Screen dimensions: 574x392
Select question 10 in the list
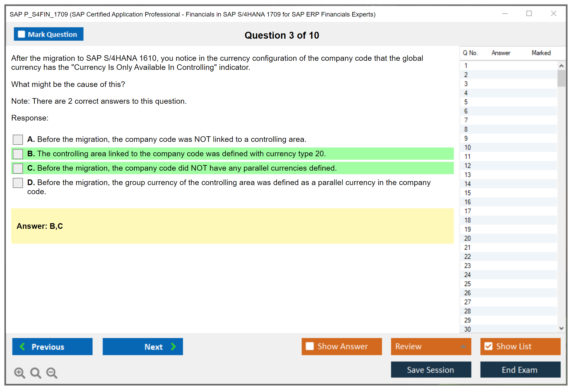click(x=468, y=147)
